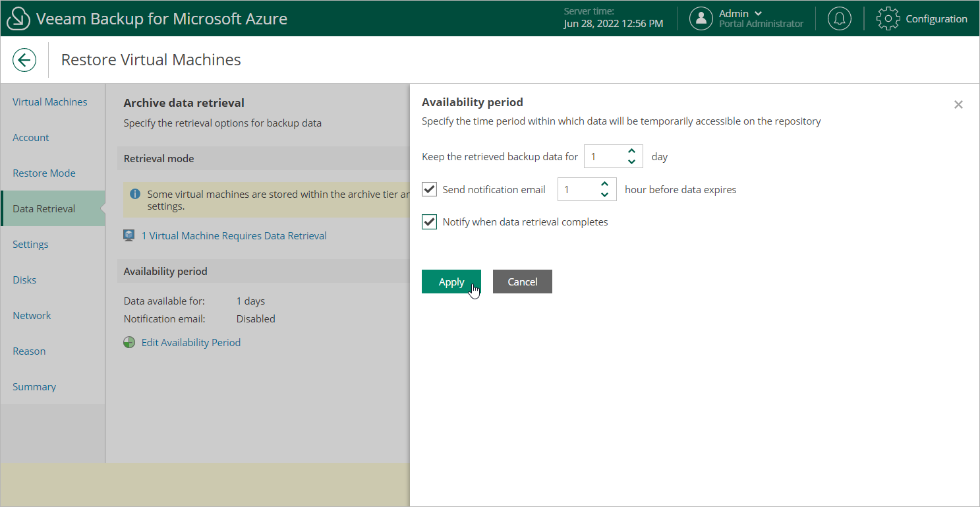Click the virtual machine icon near data retrieval link
The width and height of the screenshot is (980, 507).
129,235
